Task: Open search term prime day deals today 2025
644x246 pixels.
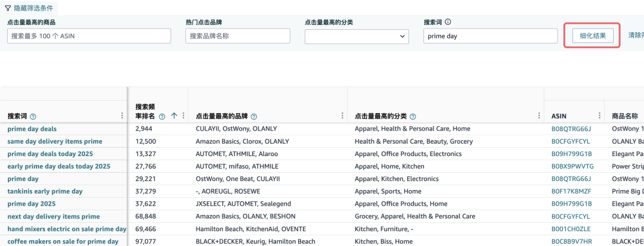Action: pyautogui.click(x=50, y=154)
